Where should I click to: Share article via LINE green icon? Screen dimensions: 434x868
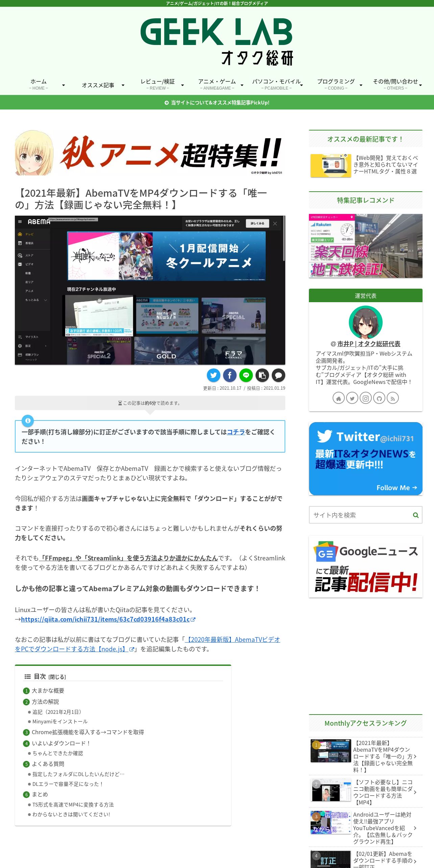click(246, 375)
